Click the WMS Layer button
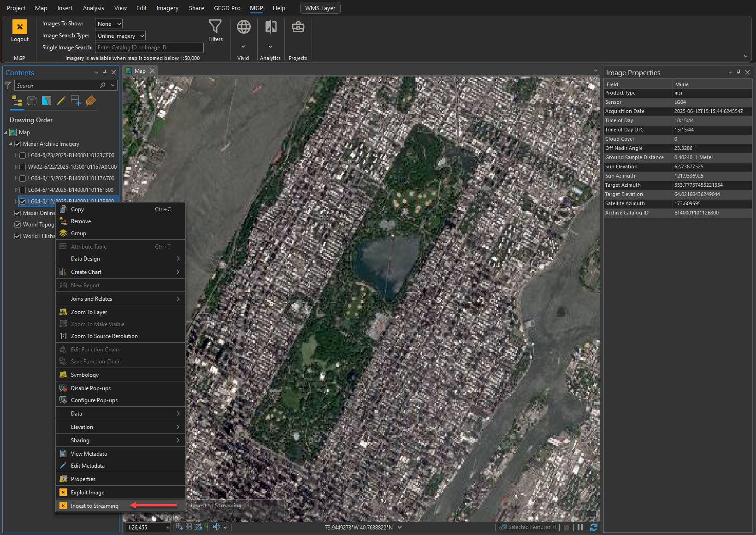This screenshot has width=756, height=535. pos(320,8)
